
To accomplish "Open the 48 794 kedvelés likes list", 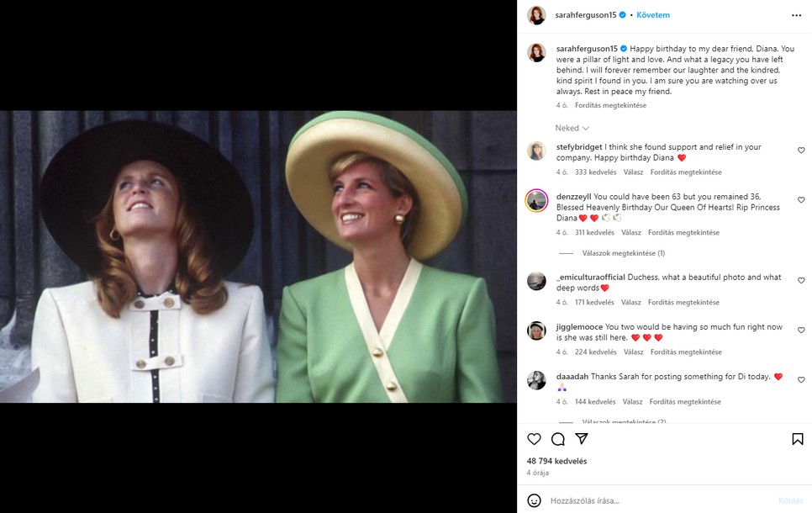I will click(x=556, y=461).
